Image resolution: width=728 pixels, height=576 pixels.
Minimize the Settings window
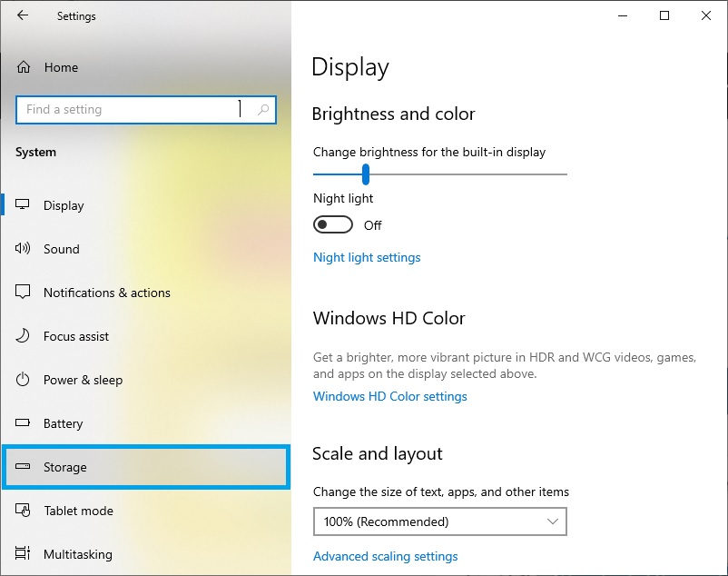[623, 15]
